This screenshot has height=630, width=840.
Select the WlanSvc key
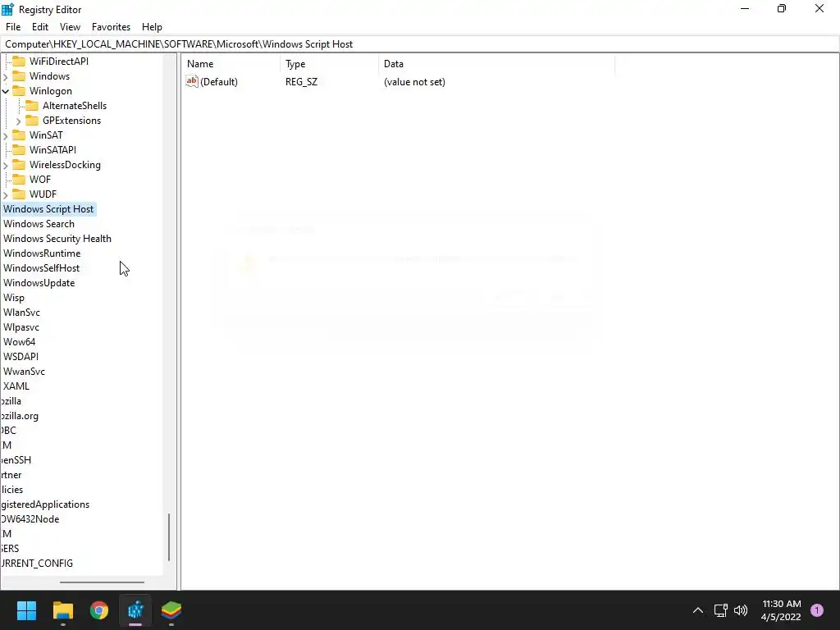coord(21,313)
